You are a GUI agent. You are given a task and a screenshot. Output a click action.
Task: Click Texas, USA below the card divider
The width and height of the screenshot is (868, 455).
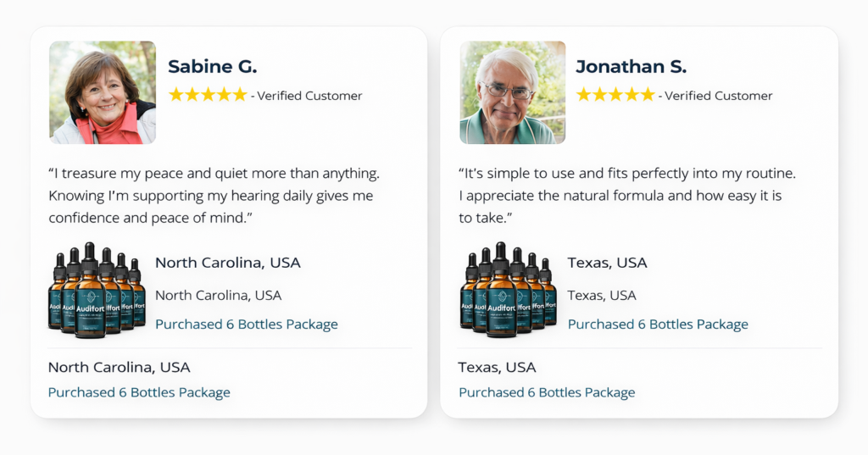point(497,368)
